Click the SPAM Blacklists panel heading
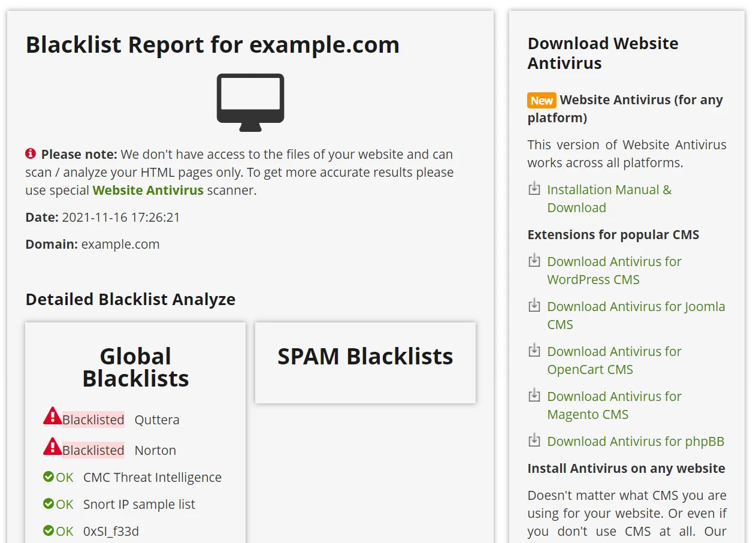 (365, 357)
